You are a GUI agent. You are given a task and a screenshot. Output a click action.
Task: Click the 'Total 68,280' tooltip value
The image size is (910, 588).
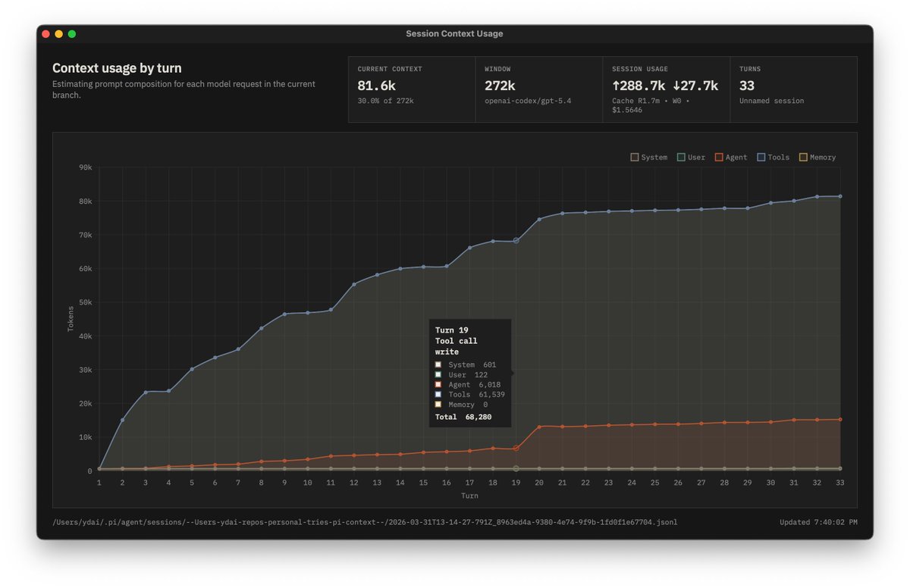coord(463,418)
